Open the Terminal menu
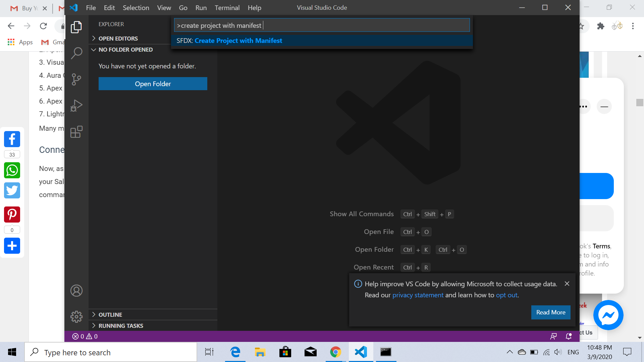Screen dimensions: 644x362 pos(227,7)
